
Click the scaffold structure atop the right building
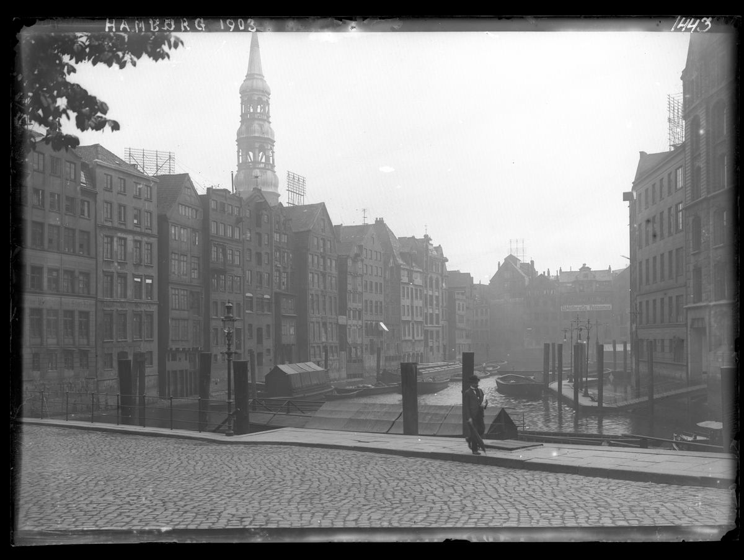click(675, 120)
